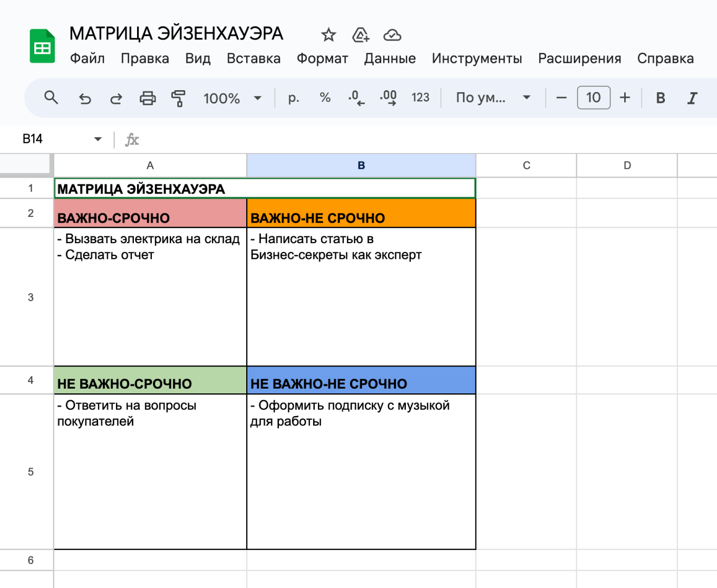Expand the font dropdown labeled По ум...
This screenshot has height=588, width=717.
(x=492, y=98)
